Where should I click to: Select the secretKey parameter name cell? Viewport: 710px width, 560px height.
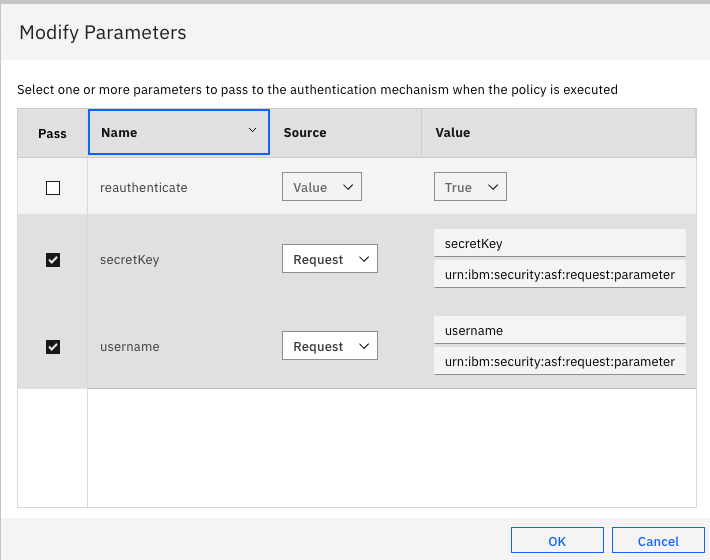130,260
